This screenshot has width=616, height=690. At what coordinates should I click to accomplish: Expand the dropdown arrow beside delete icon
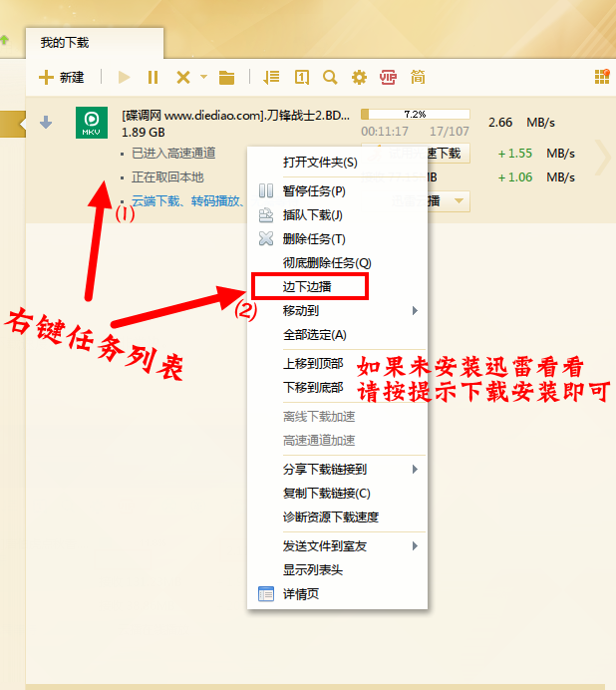point(204,77)
